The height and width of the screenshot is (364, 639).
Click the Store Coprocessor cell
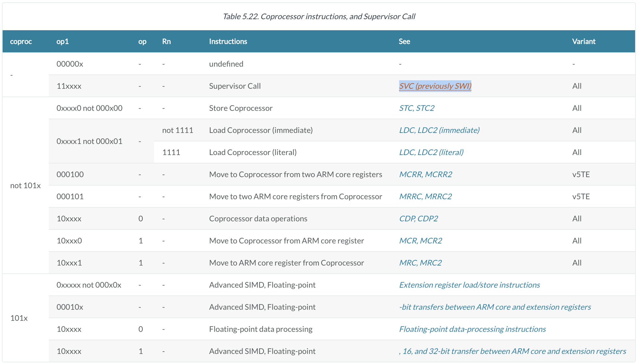click(x=241, y=108)
